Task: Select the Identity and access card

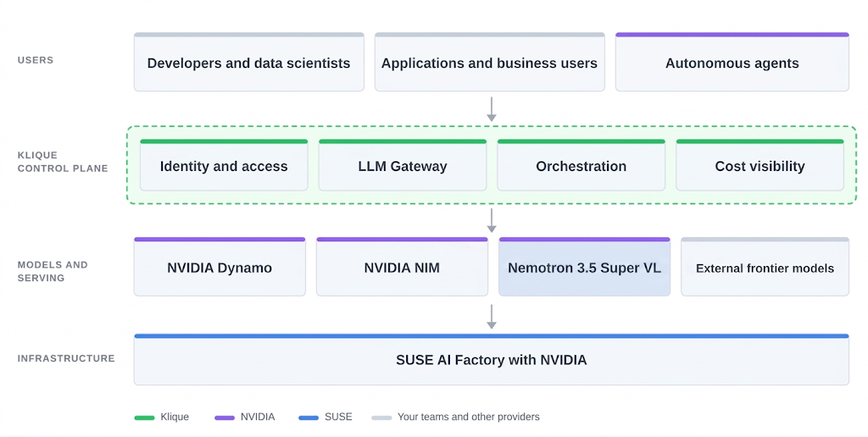Action: coord(224,165)
